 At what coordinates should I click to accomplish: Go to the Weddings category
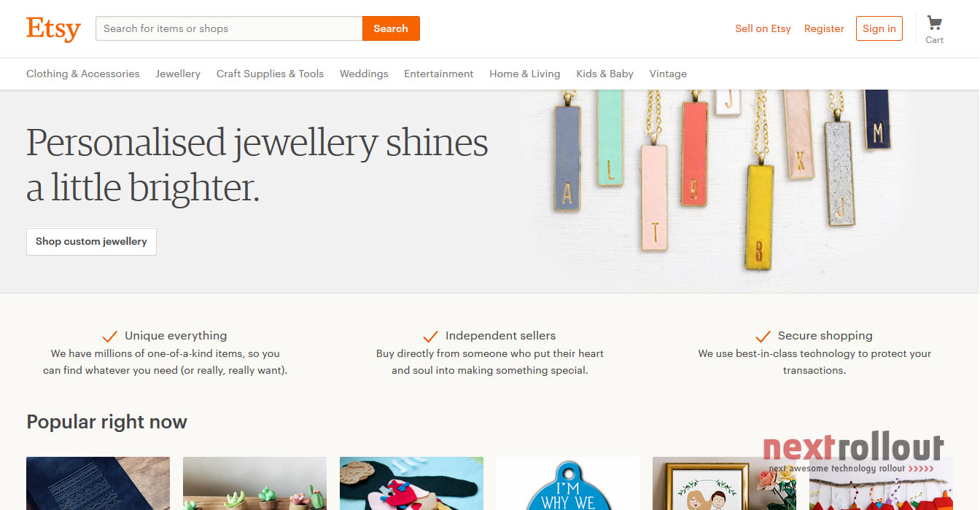coord(364,74)
